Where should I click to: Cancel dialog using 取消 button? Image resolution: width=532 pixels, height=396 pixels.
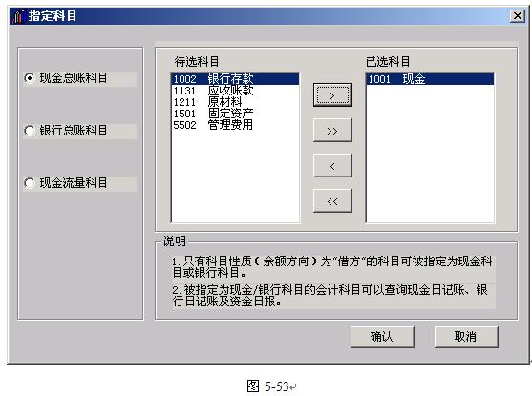pos(466,337)
